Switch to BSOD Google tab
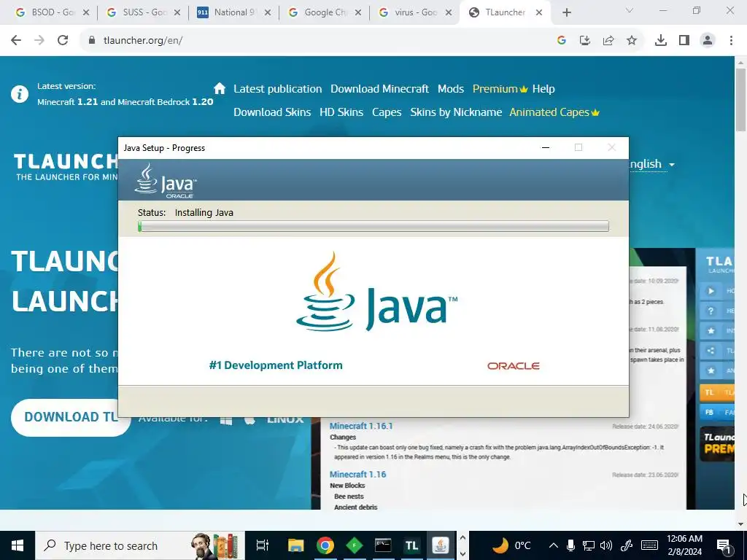This screenshot has width=747, height=560. tap(52, 13)
